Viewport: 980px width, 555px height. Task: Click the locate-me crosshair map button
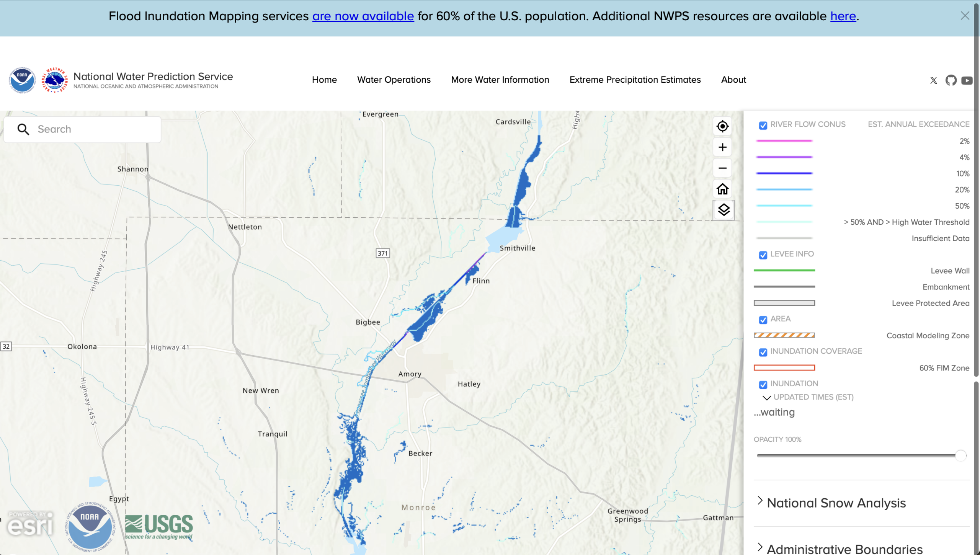[722, 126]
